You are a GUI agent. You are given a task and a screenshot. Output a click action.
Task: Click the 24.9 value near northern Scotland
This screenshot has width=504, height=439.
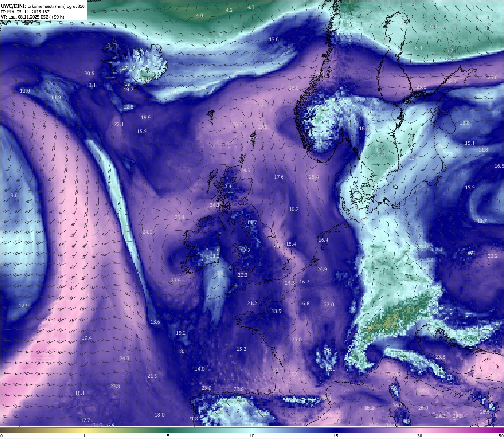tap(245, 170)
